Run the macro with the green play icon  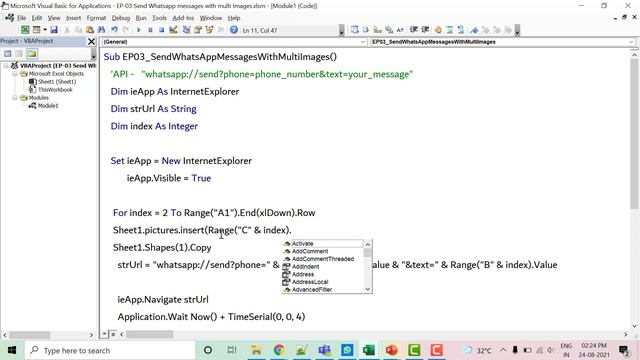pos(139,30)
